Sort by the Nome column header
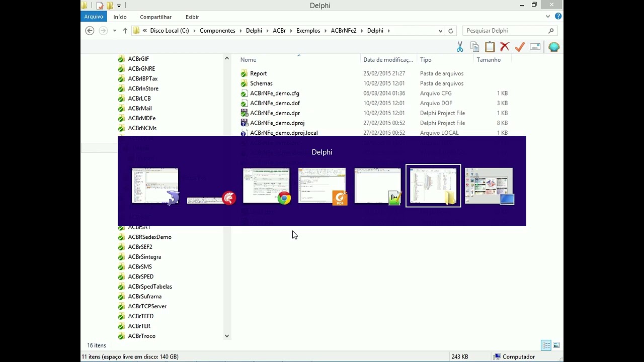The width and height of the screenshot is (644, 362). point(299,60)
